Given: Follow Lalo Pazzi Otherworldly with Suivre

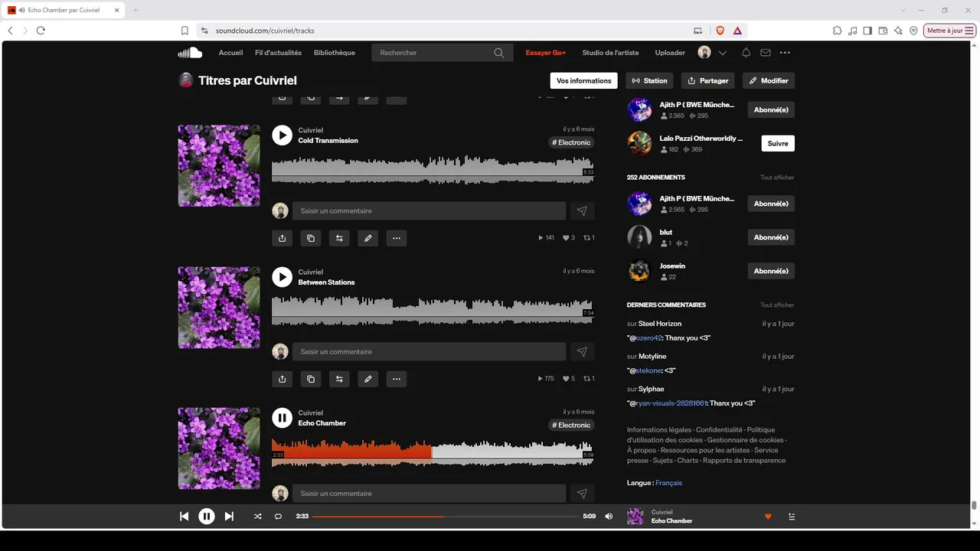Looking at the screenshot, I should tap(778, 143).
